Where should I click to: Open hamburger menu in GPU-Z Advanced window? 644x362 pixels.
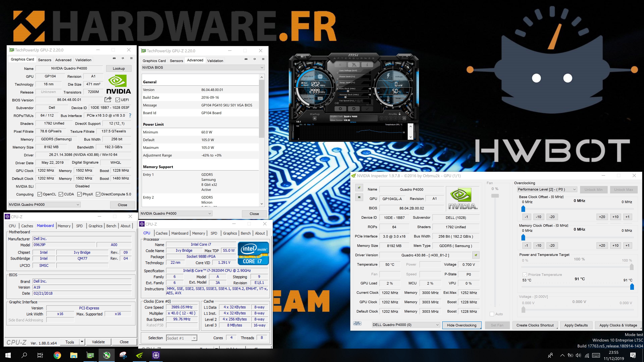pos(263,59)
